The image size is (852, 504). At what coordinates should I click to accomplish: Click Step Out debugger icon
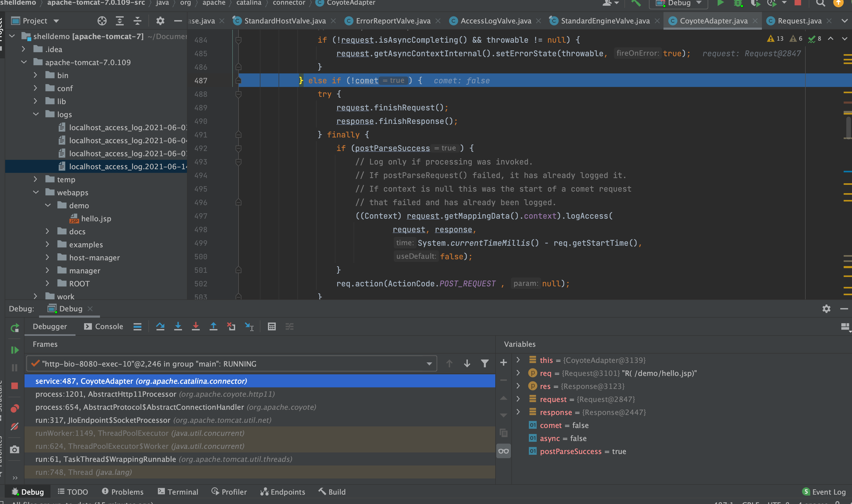[x=213, y=326]
